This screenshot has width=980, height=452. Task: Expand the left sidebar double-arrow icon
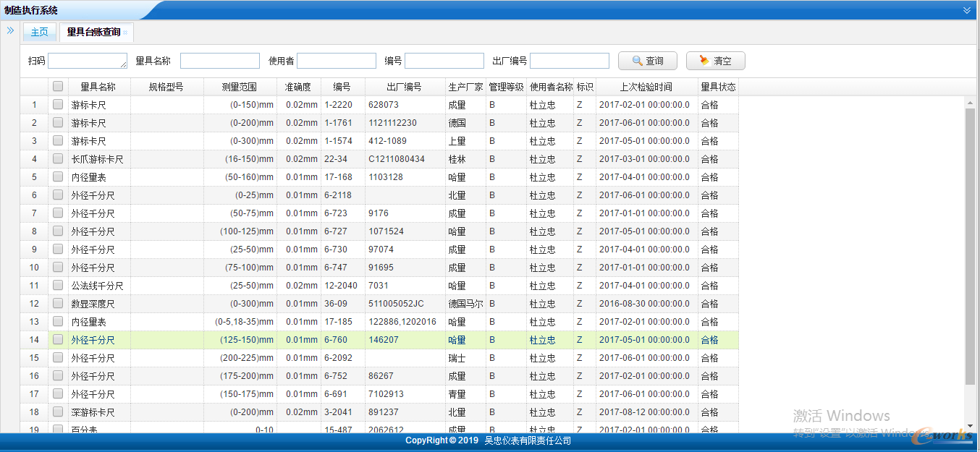coord(10,30)
